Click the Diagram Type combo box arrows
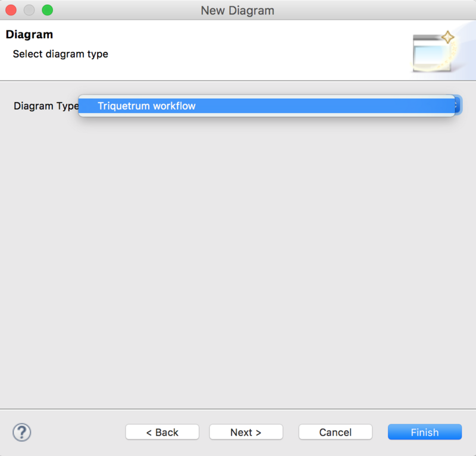This screenshot has width=476, height=456. click(457, 105)
